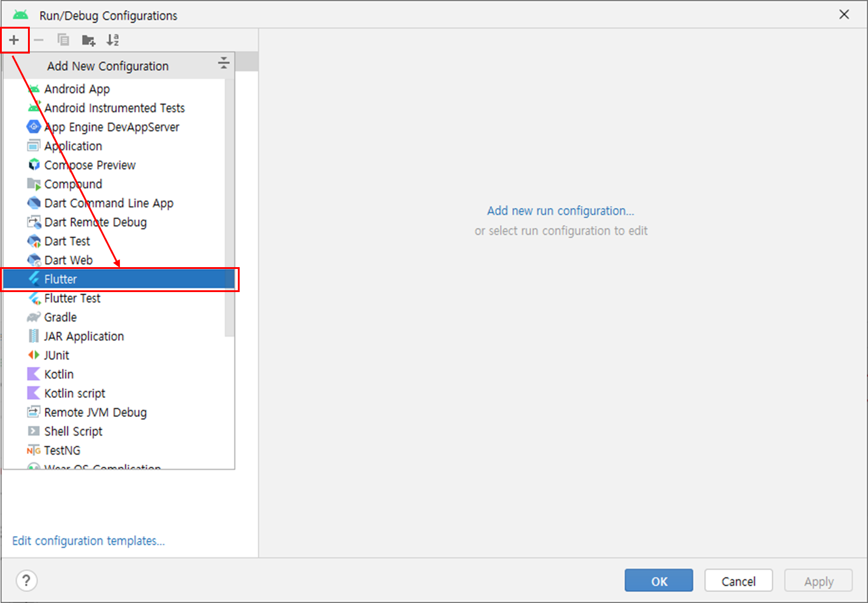868x603 pixels.
Task: Click the Kotlin icon
Action: pos(34,374)
